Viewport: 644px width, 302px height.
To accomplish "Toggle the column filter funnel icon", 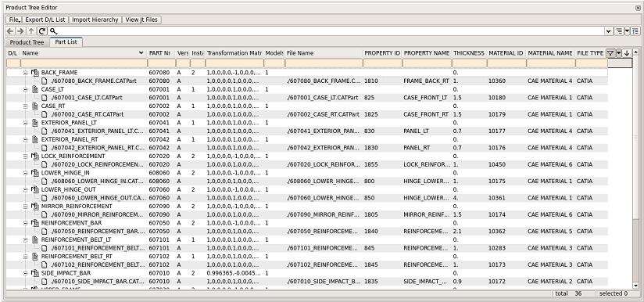I will click(610, 53).
